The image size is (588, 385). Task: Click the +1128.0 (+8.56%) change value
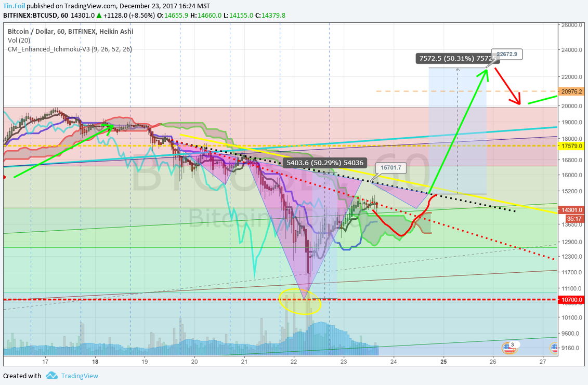click(129, 16)
